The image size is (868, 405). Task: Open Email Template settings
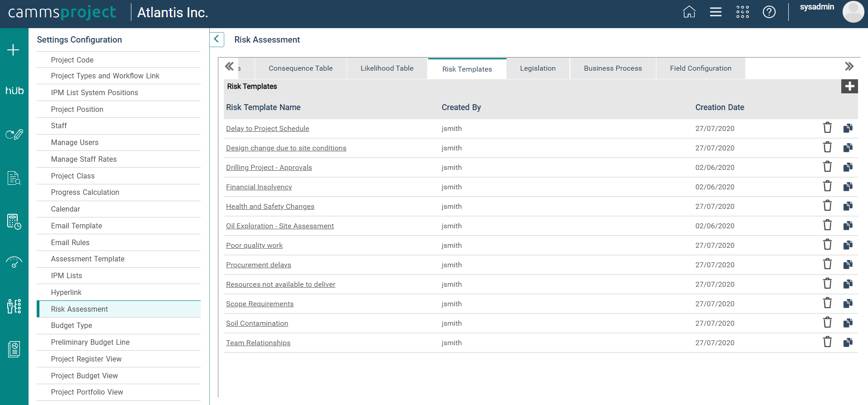click(x=119, y=226)
